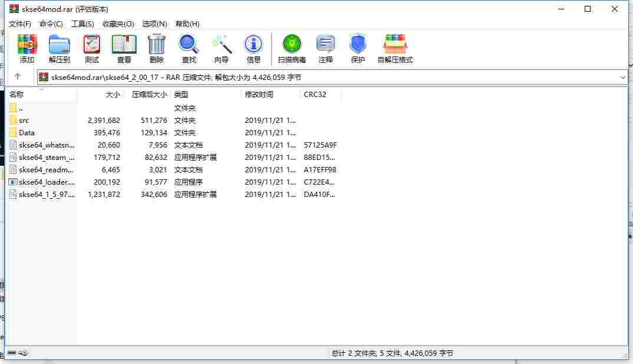The width and height of the screenshot is (633, 364).
Task: Open the 注释 (Comment) toolbar icon
Action: click(x=326, y=48)
